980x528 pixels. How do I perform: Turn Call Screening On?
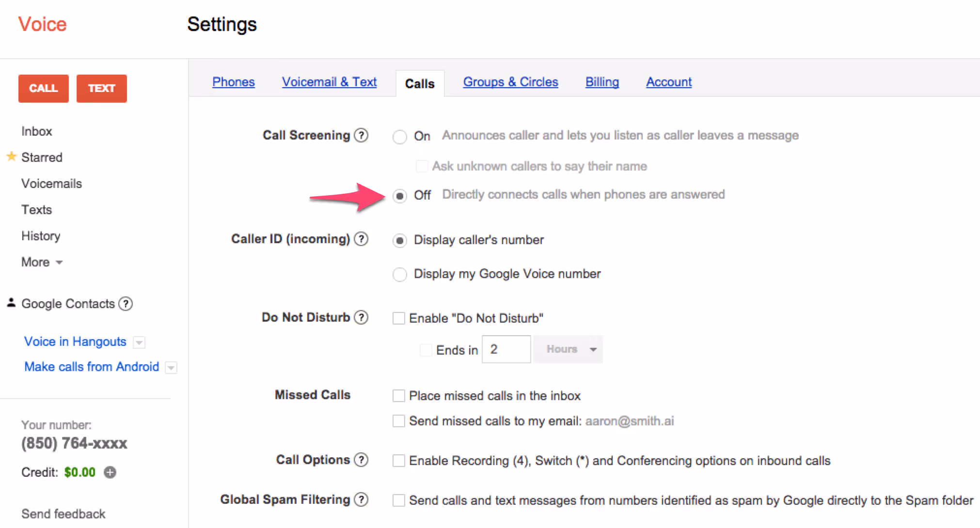[x=400, y=137]
